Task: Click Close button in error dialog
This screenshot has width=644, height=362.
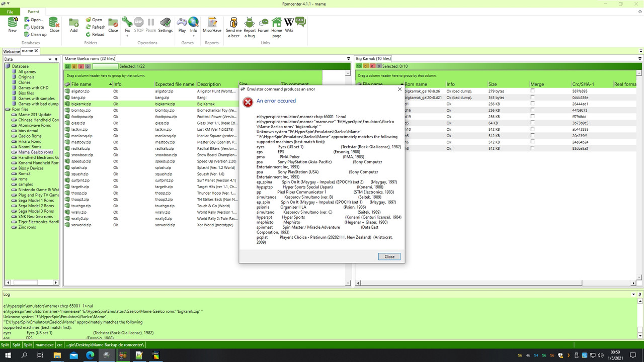Action: pos(389,256)
